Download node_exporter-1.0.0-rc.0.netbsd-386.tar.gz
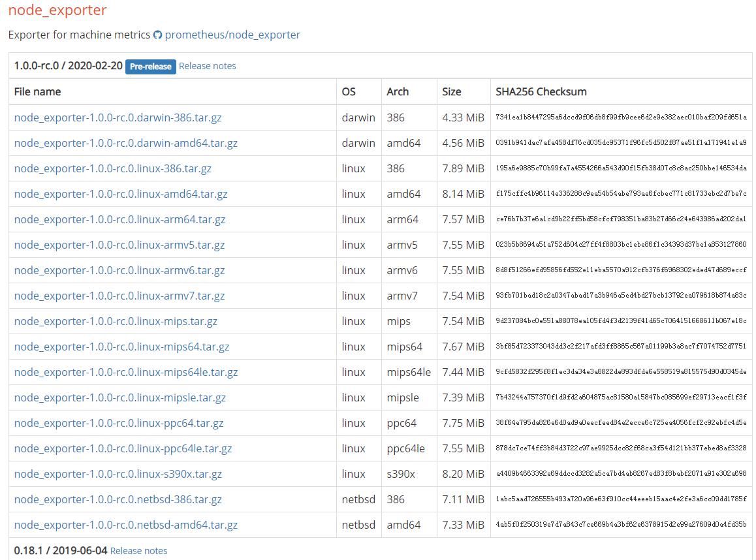 point(118,500)
